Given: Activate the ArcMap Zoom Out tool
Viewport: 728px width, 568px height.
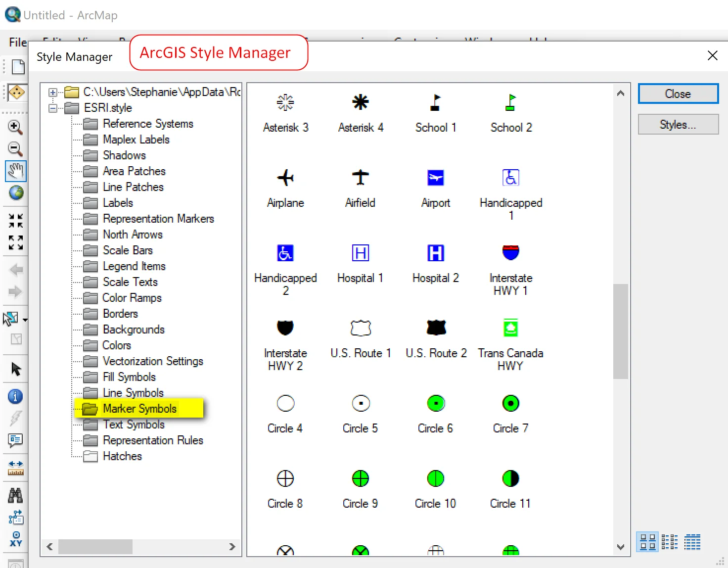Looking at the screenshot, I should point(15,149).
